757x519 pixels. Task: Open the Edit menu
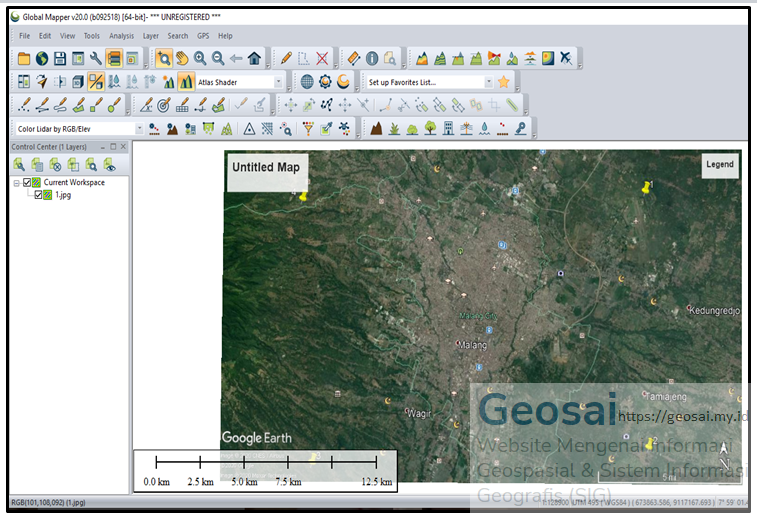(x=45, y=36)
